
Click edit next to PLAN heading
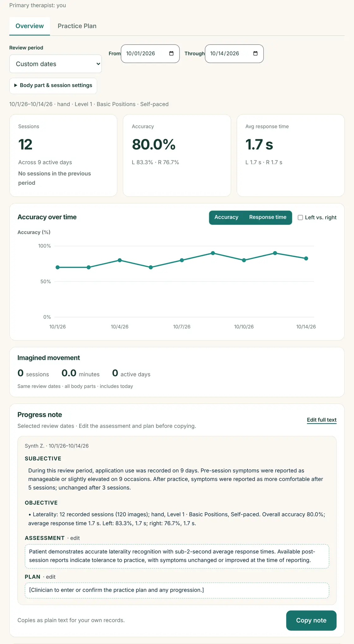click(x=51, y=577)
